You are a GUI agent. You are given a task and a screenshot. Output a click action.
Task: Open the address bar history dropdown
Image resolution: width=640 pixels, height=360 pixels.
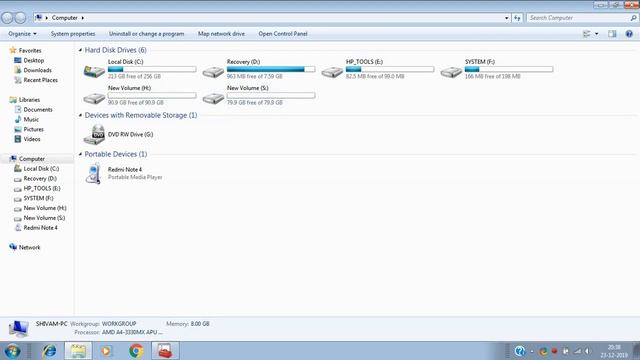click(507, 18)
